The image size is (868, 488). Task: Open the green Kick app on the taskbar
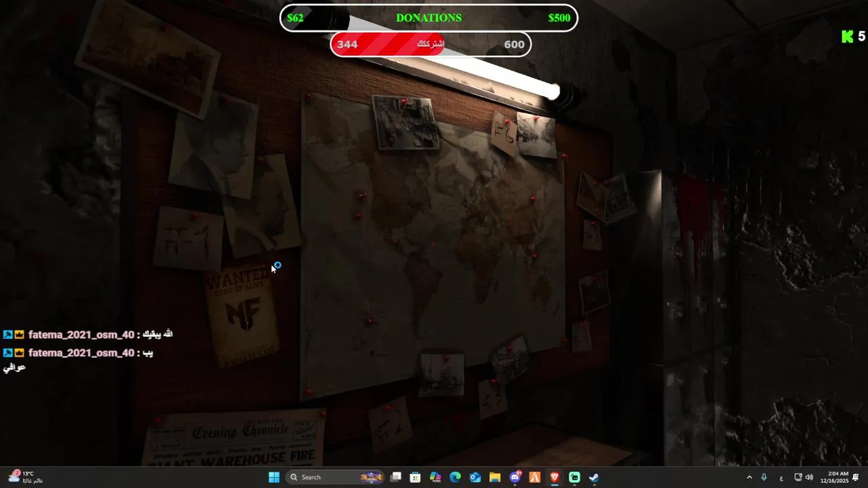574,477
